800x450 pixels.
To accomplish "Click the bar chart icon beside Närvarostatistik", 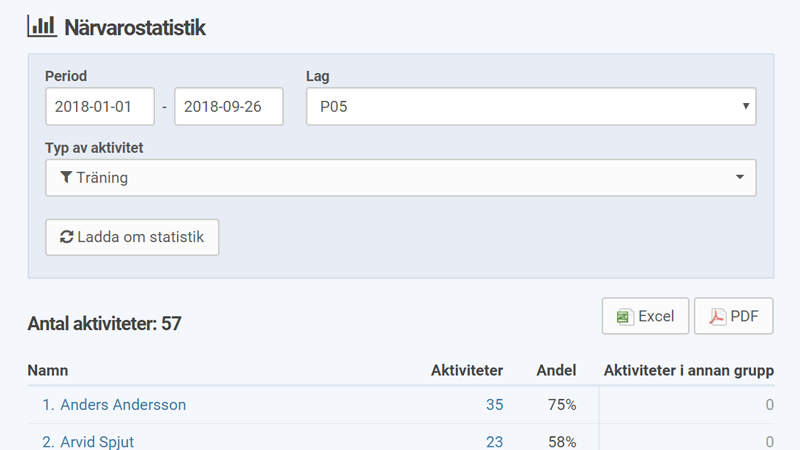I will click(41, 27).
